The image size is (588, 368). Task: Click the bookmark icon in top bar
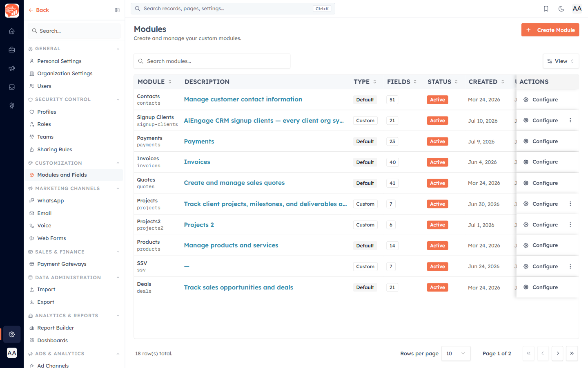pos(546,9)
